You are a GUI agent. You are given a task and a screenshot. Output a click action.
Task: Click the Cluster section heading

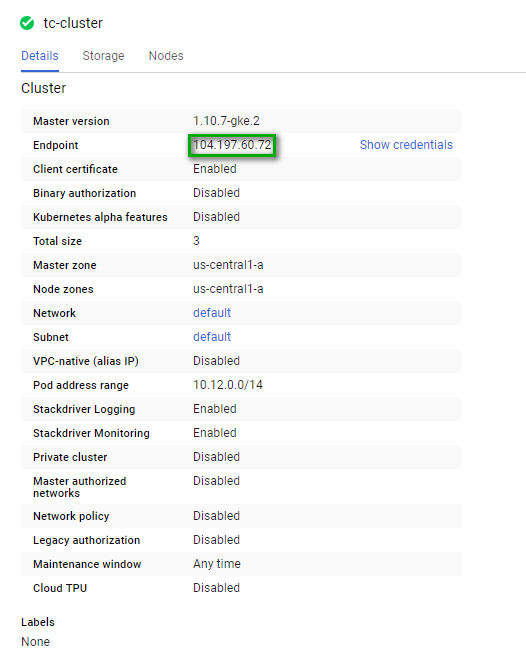click(x=44, y=88)
